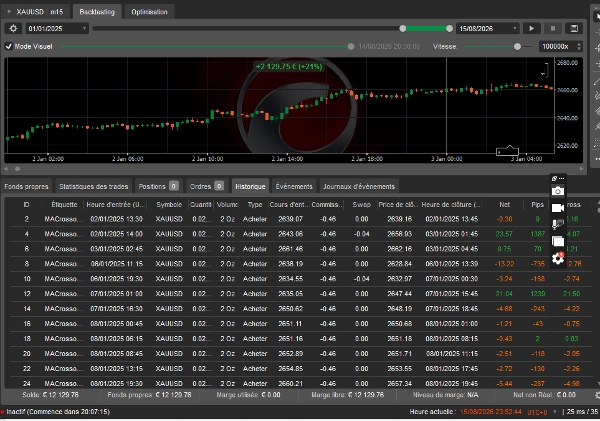
Task: Click entry price 2661.46 cell
Action: [290, 249]
